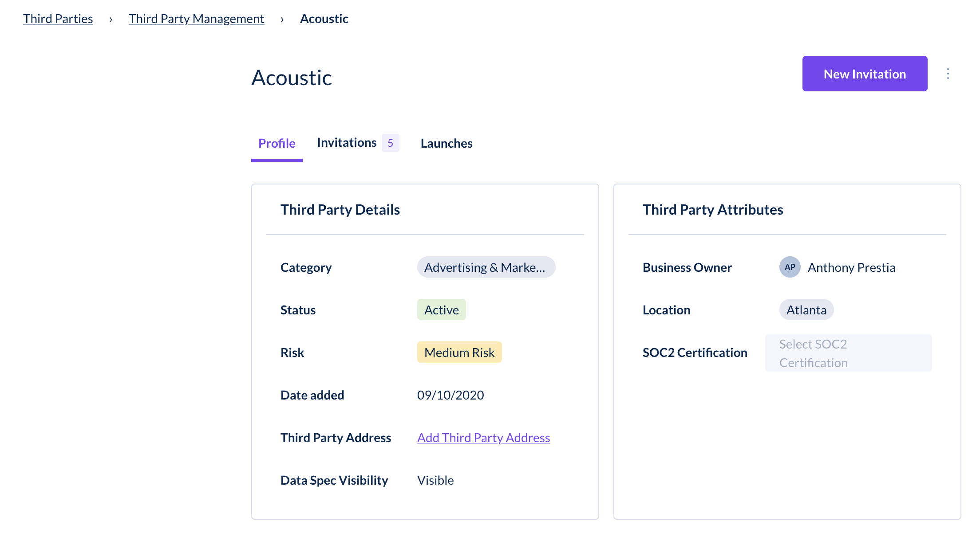This screenshot has width=980, height=533.
Task: Select Anthony Prestia's name
Action: pos(851,267)
